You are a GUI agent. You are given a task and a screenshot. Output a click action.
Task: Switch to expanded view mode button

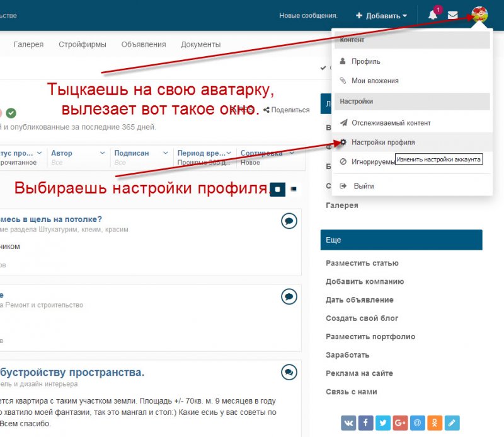(278, 189)
